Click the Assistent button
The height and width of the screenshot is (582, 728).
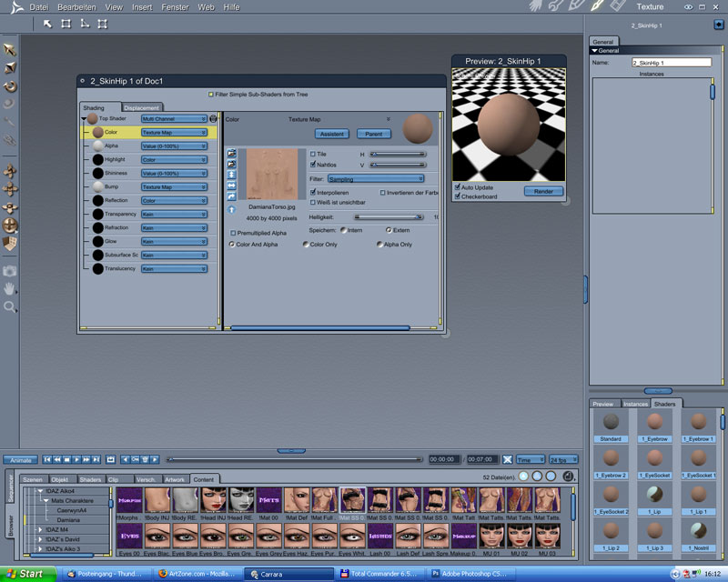[332, 134]
